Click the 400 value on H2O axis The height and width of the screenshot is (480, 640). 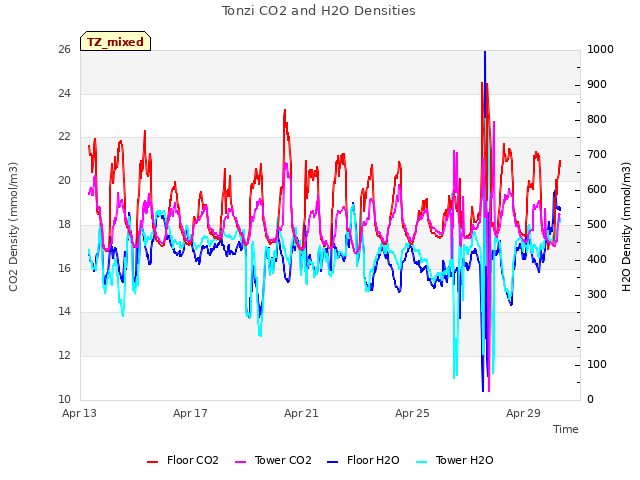(597, 260)
